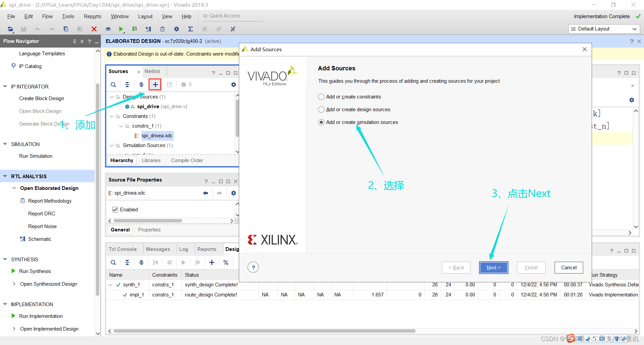Collapse the RTL ANALYSIS section
The image size is (644, 345).
pos(5,176)
